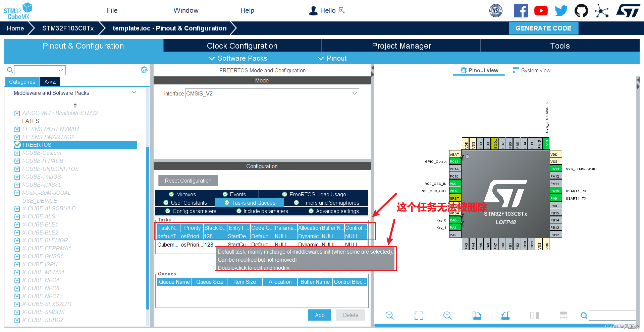Click the Delete queue button
The width and height of the screenshot is (644, 332).
[350, 315]
